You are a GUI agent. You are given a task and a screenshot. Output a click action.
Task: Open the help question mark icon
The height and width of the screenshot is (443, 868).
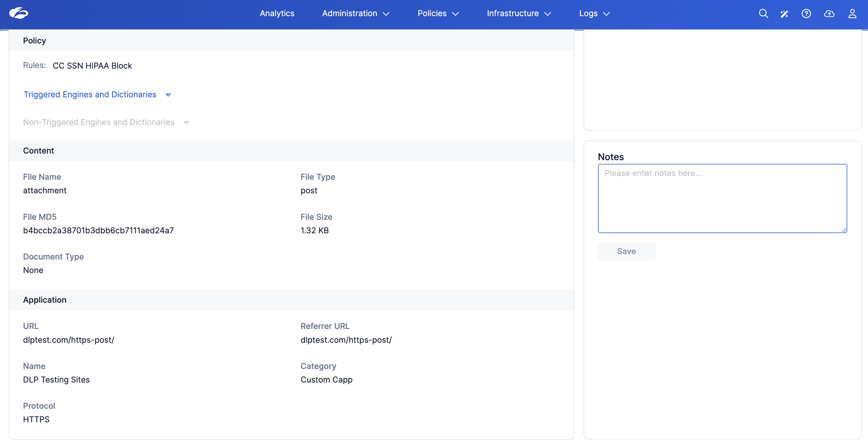click(x=806, y=14)
